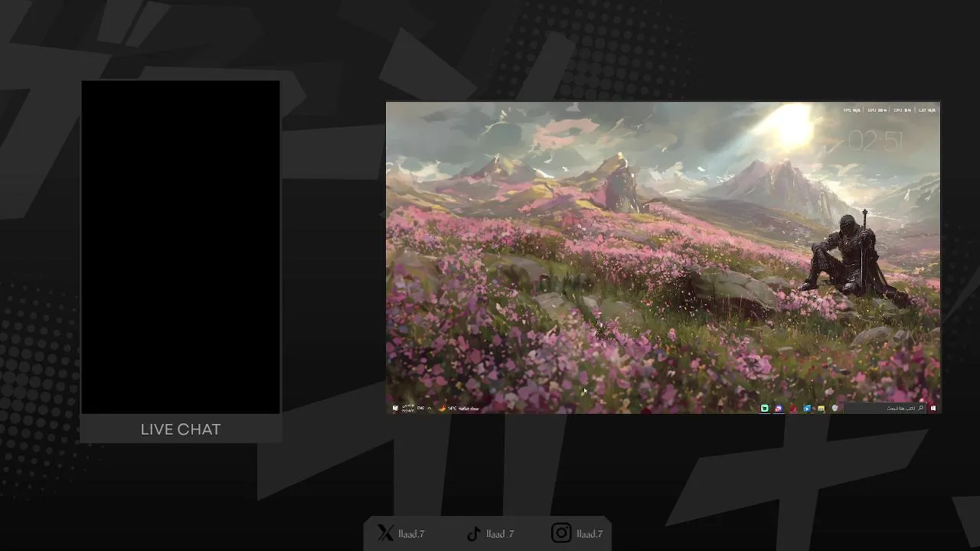Click the taskbar search box with Arabic text

885,409
